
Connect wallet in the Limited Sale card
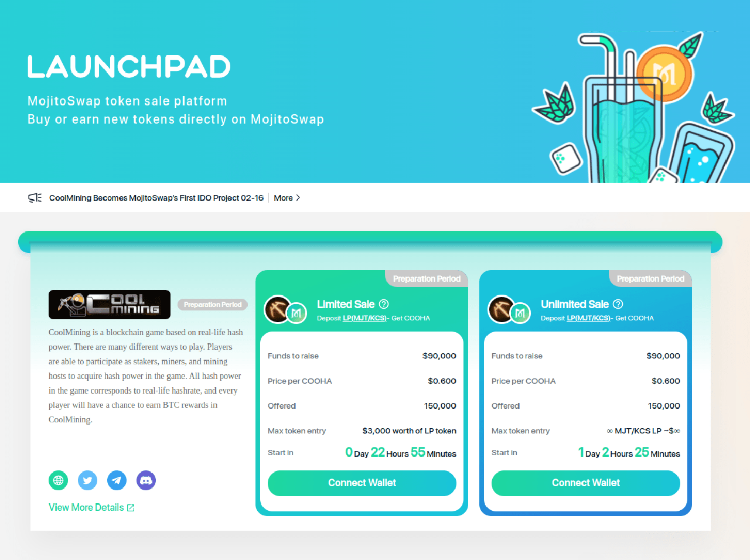(x=362, y=483)
